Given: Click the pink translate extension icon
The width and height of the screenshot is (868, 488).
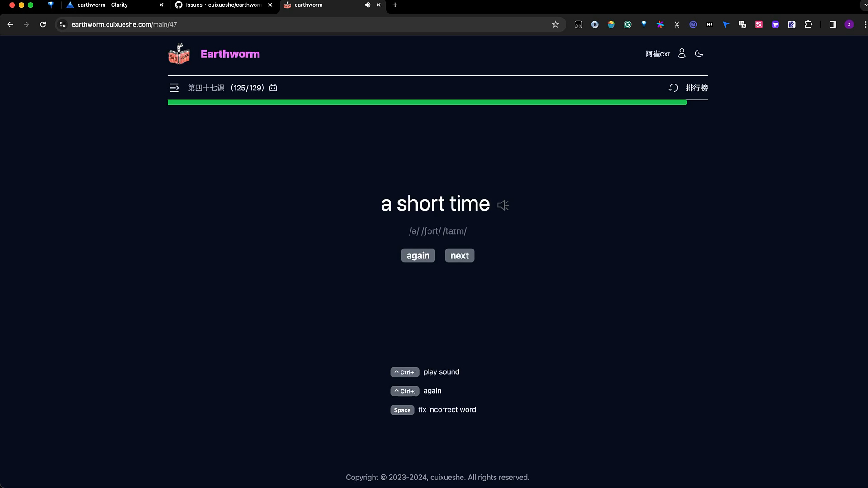Looking at the screenshot, I should point(759,24).
